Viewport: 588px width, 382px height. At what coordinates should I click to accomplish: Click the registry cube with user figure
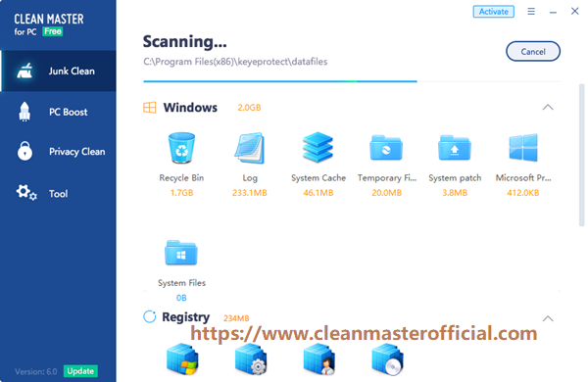coord(319,359)
